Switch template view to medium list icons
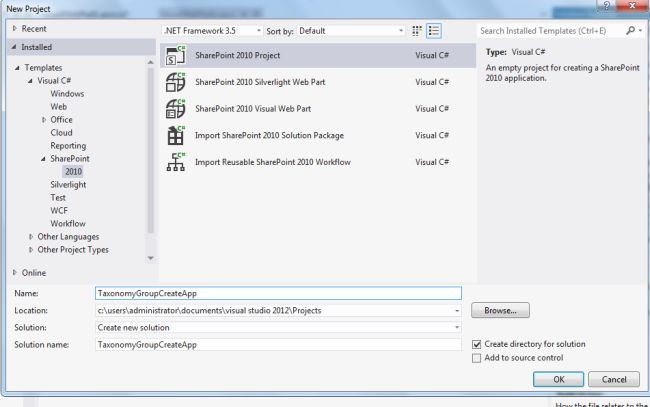This screenshot has height=407, width=650. pos(434,31)
